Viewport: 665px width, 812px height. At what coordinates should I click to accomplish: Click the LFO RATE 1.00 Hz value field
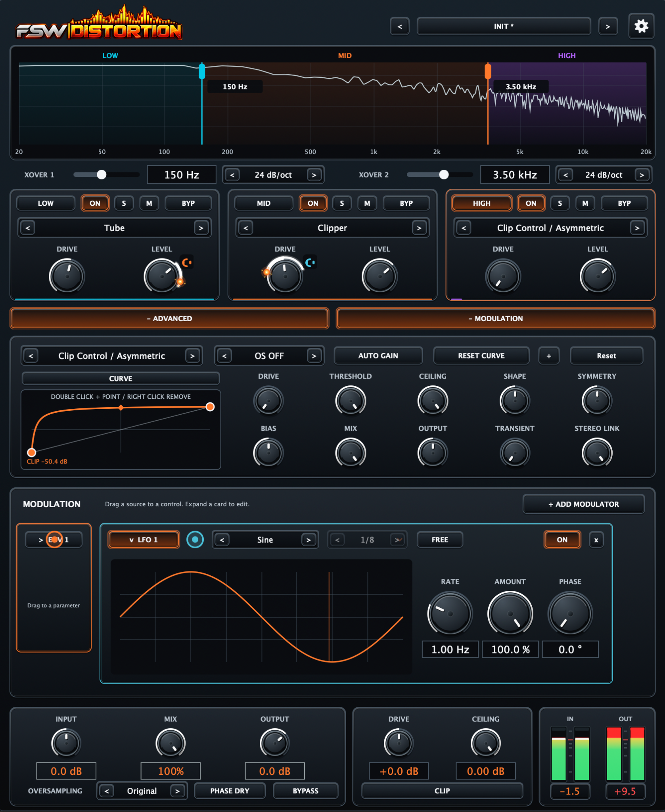450,649
